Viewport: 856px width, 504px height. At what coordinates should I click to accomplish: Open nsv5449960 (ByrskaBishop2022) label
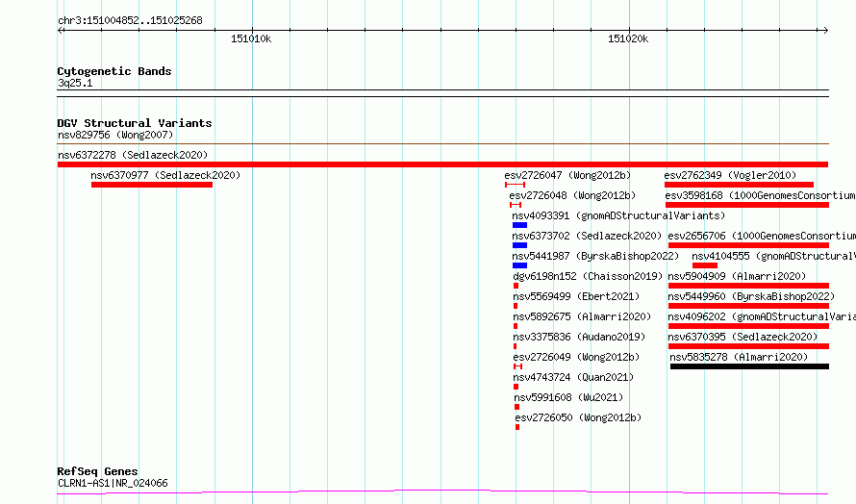pyautogui.click(x=751, y=296)
